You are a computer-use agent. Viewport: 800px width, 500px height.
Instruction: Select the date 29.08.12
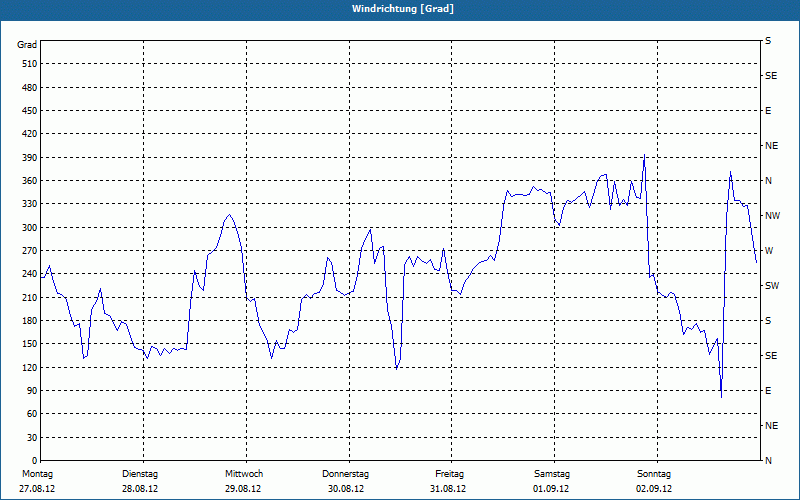(243, 489)
